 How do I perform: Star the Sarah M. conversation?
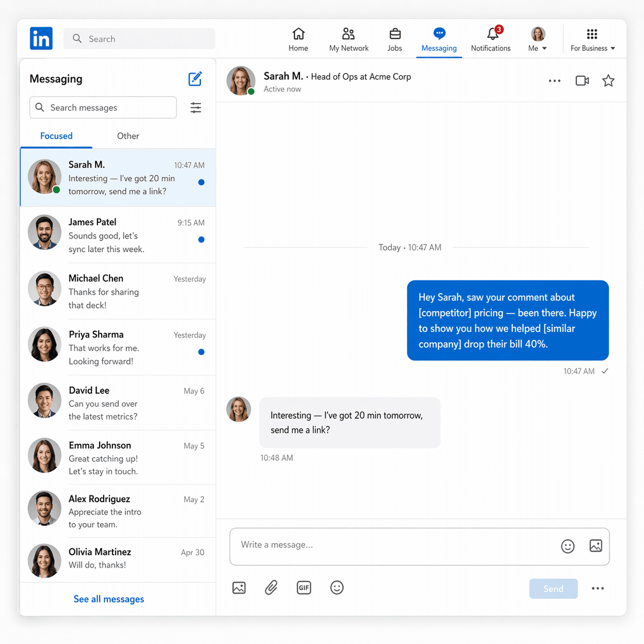coord(609,81)
